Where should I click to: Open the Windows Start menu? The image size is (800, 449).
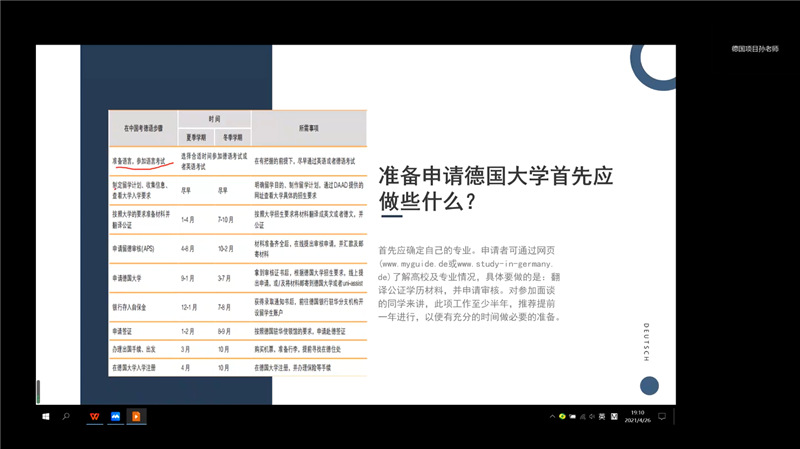click(46, 415)
